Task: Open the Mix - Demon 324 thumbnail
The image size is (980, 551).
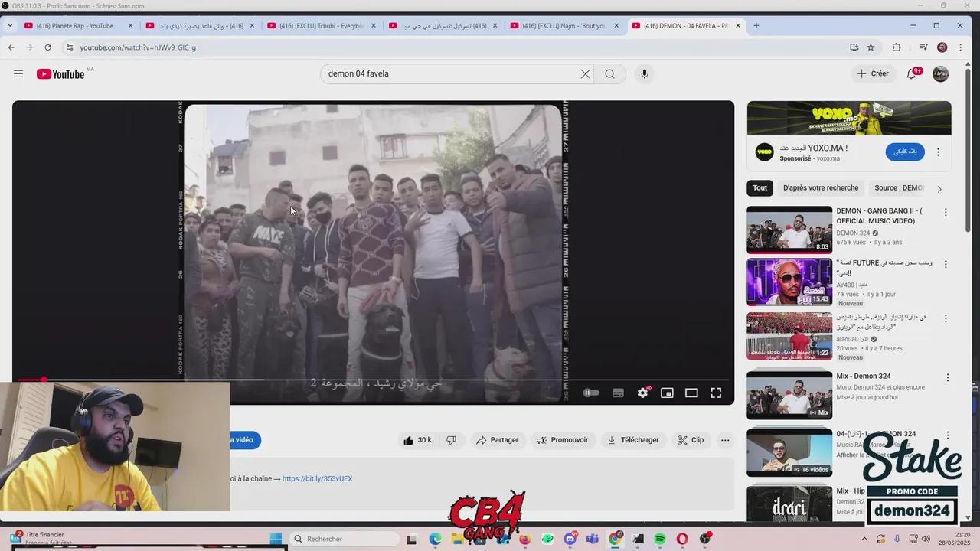Action: click(x=789, y=396)
